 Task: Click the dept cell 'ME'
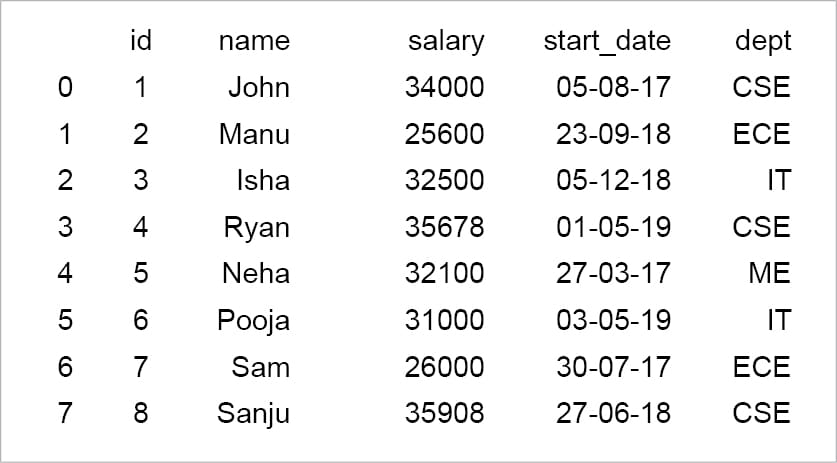coord(769,273)
